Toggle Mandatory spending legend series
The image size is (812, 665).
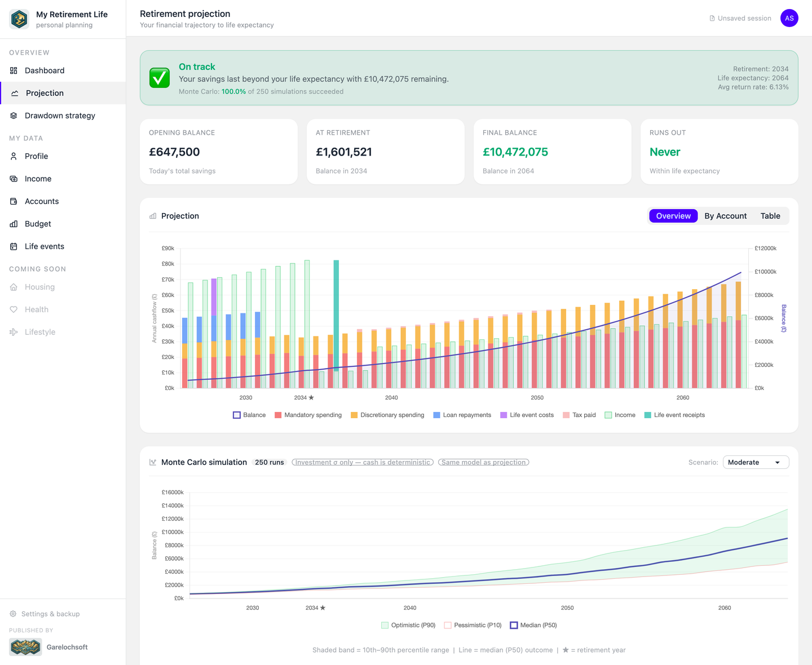click(x=308, y=415)
